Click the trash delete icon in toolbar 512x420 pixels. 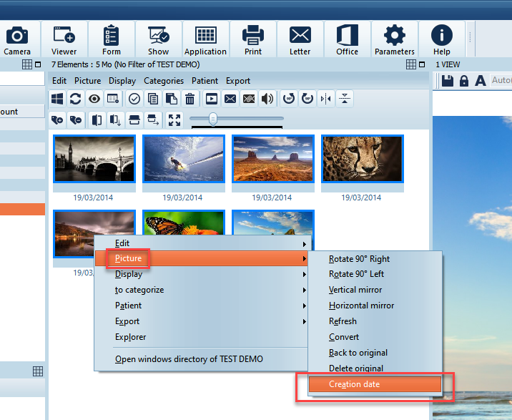[190, 99]
